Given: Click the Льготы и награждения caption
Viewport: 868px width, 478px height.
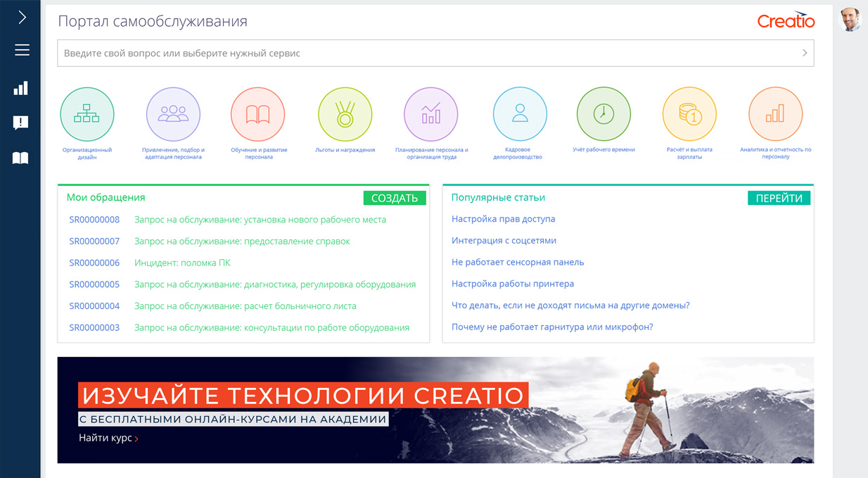Looking at the screenshot, I should 345,150.
